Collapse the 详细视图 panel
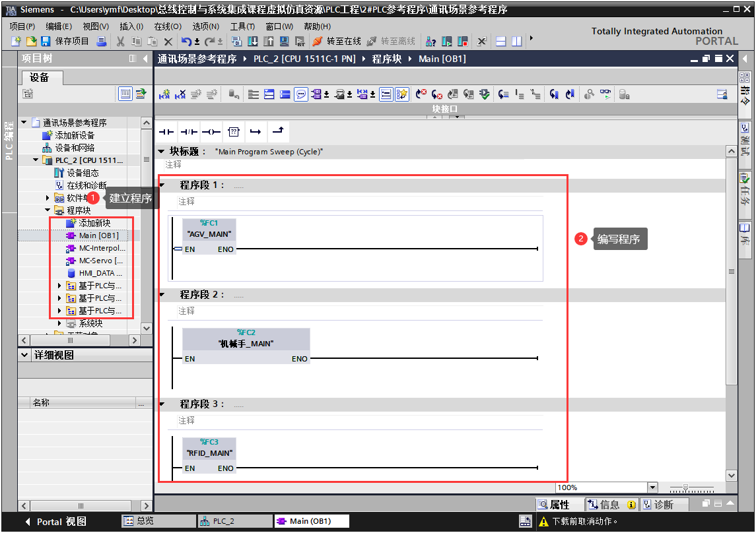 coord(24,355)
